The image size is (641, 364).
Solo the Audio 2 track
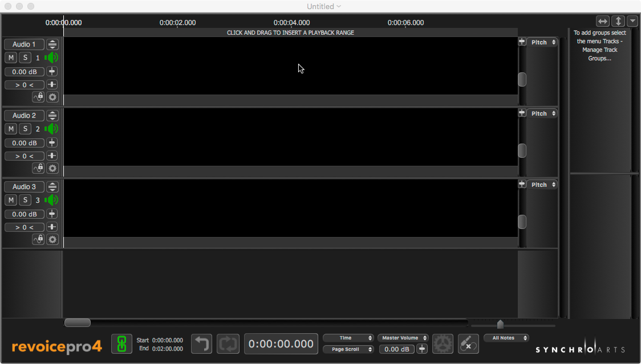(x=25, y=129)
